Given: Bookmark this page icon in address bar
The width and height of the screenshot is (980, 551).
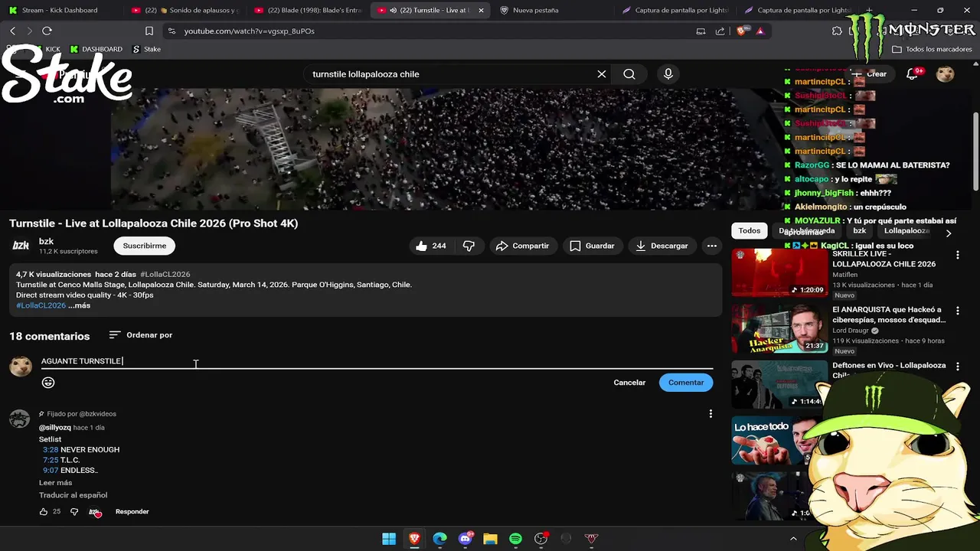Looking at the screenshot, I should [x=149, y=31].
